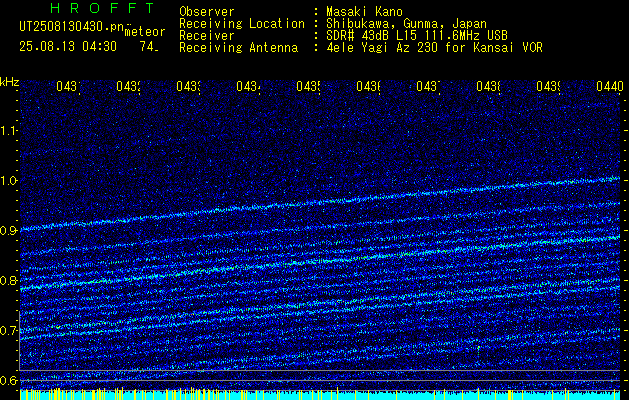629x400 pixels.
Task: Click the 'Observer' label
Action: 207,12
